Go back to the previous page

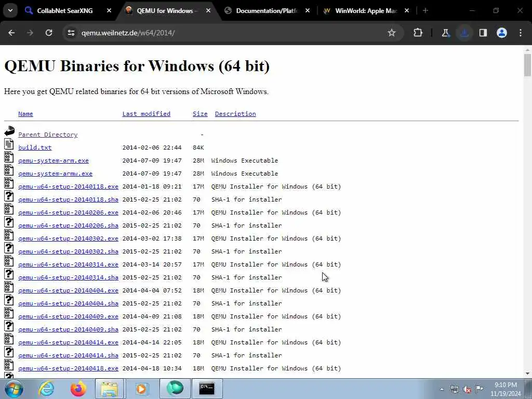[11, 33]
